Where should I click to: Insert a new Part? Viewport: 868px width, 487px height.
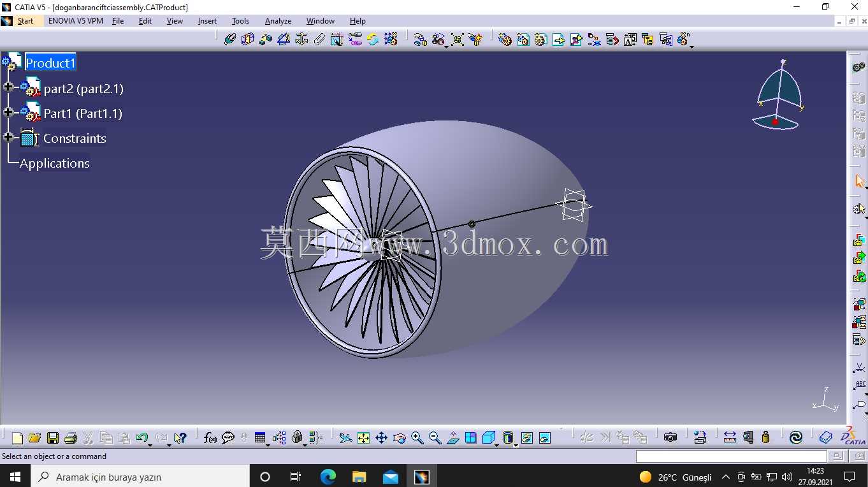[x=540, y=40]
